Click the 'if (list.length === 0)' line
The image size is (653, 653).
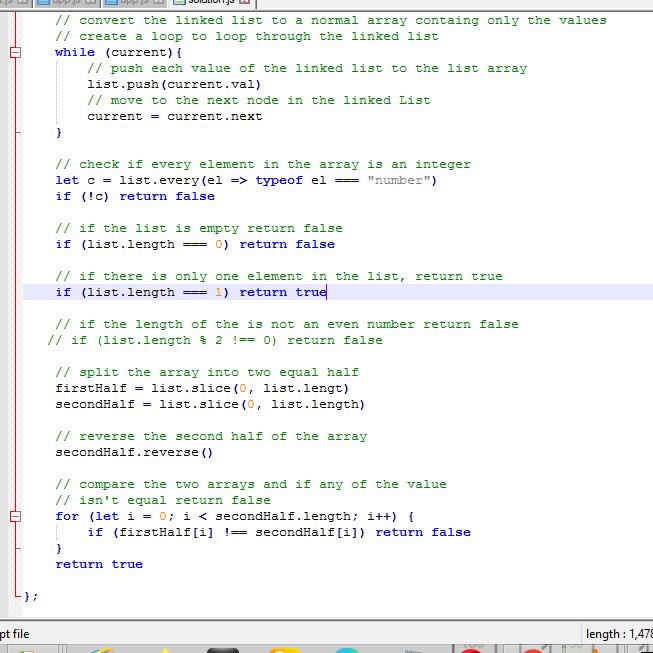click(x=195, y=244)
